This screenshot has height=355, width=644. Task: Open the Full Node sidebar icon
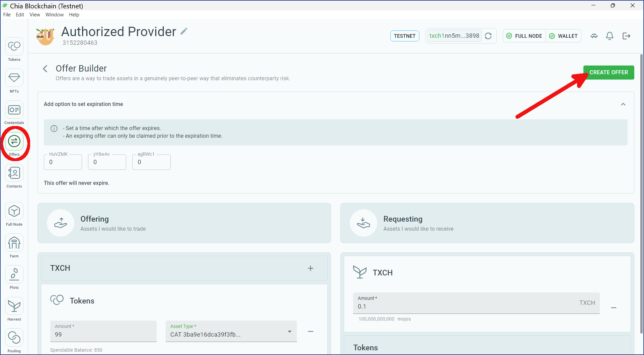pos(14,214)
